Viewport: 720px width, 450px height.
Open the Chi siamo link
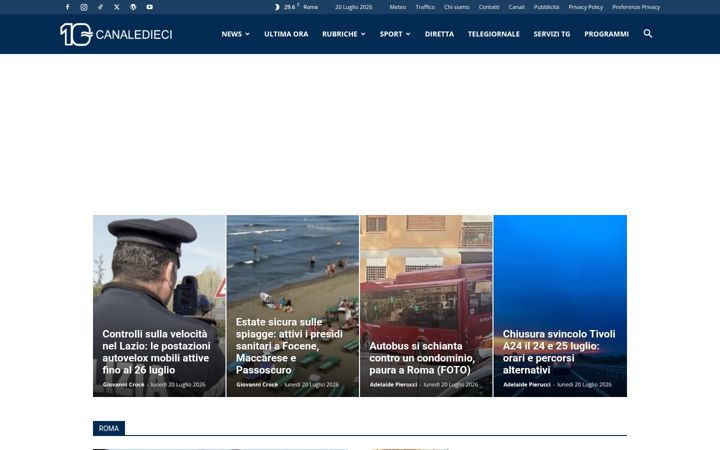(457, 7)
